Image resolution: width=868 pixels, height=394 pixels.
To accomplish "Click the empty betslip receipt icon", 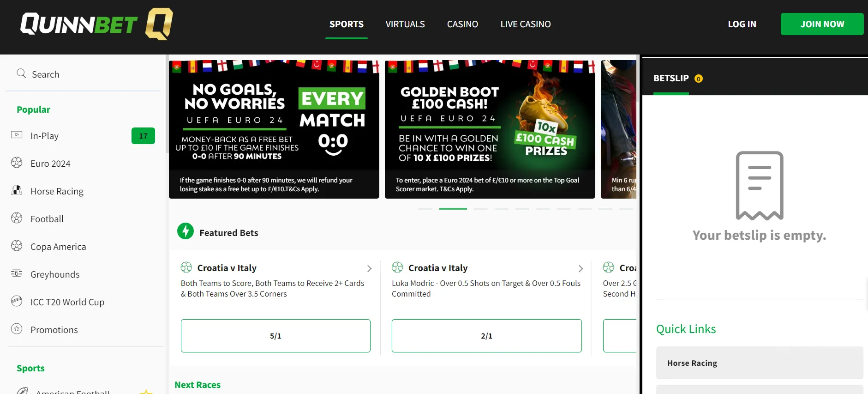I will (x=760, y=186).
